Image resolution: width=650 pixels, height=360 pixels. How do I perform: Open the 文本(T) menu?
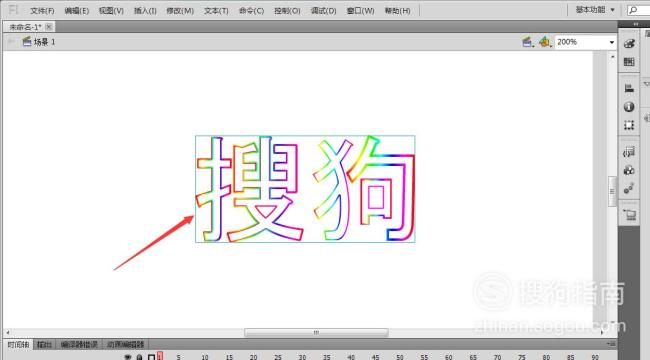pyautogui.click(x=216, y=10)
